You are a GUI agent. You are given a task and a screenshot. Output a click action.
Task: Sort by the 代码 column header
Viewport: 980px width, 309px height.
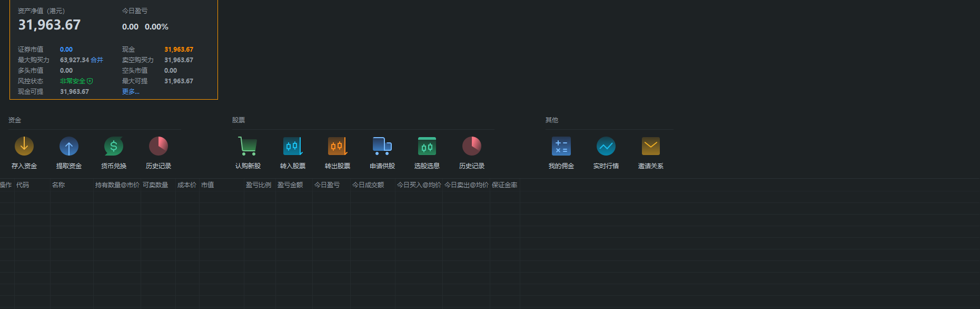click(x=23, y=185)
